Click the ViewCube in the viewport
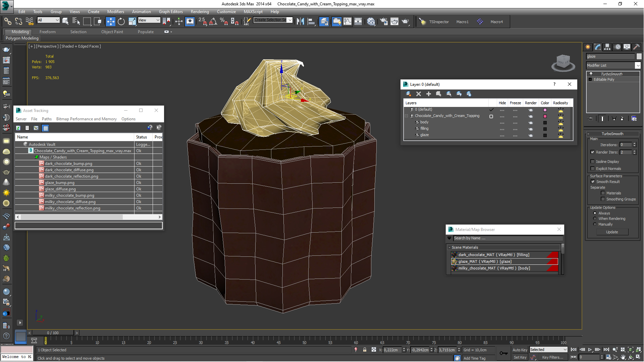 [x=563, y=63]
